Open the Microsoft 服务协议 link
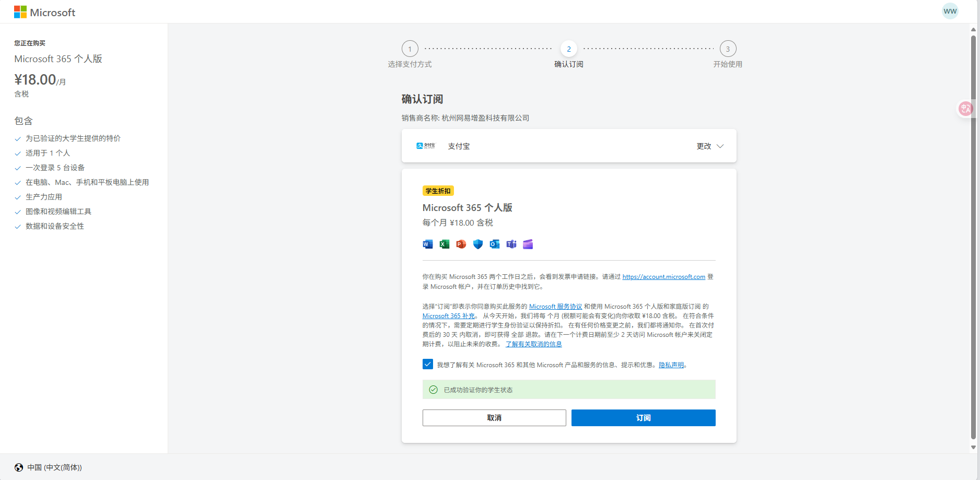980x480 pixels. [x=555, y=307]
